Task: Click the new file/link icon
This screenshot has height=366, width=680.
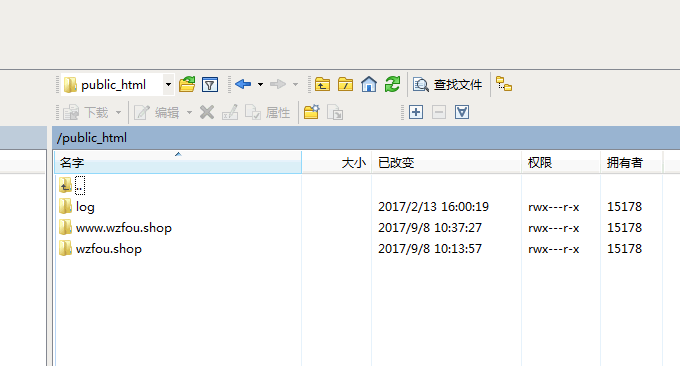Action: click(x=335, y=112)
